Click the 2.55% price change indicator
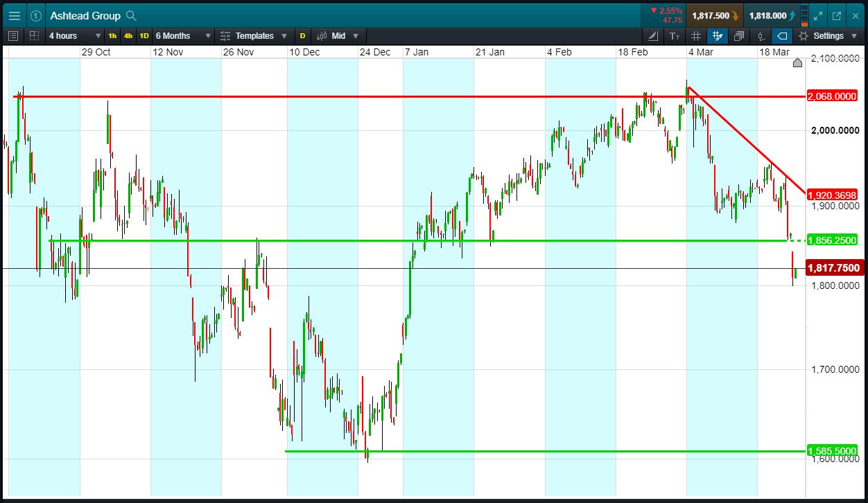Image resolution: width=868 pixels, height=503 pixels. point(666,11)
